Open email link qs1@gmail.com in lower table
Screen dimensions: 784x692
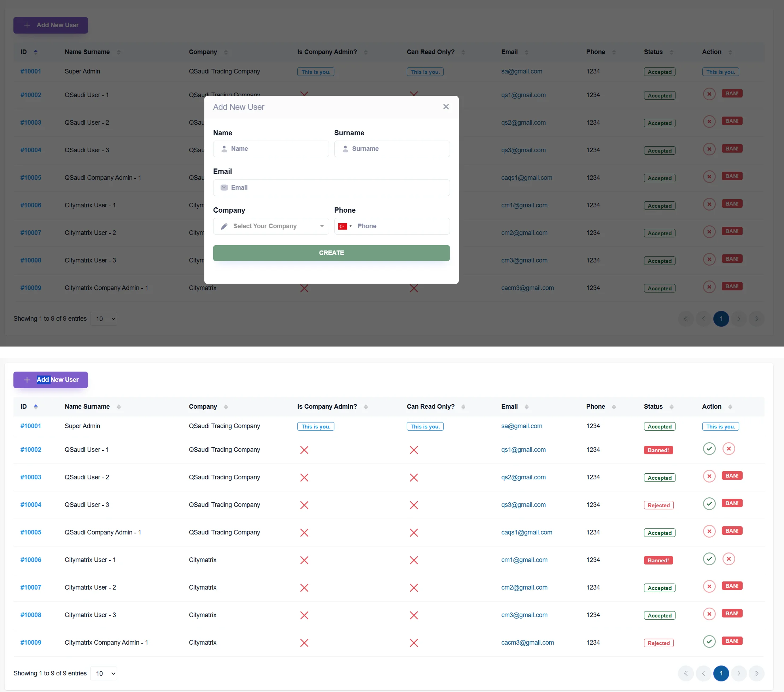523,450
